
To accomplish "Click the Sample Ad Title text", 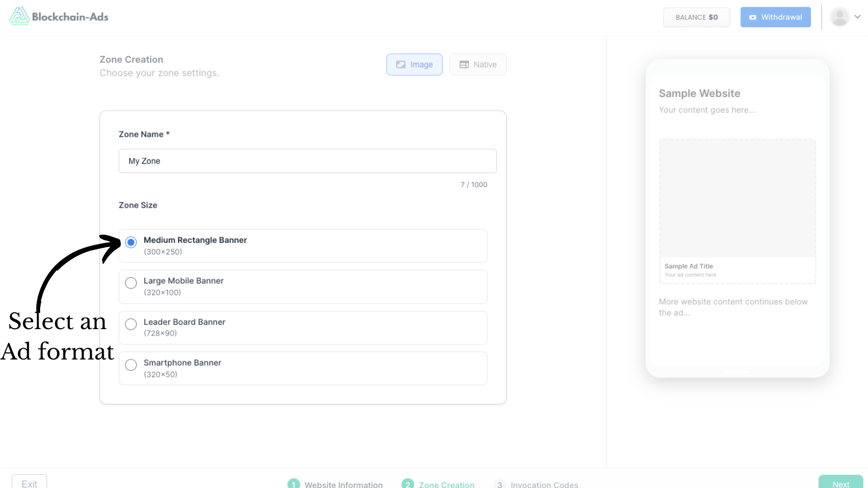I will click(689, 266).
